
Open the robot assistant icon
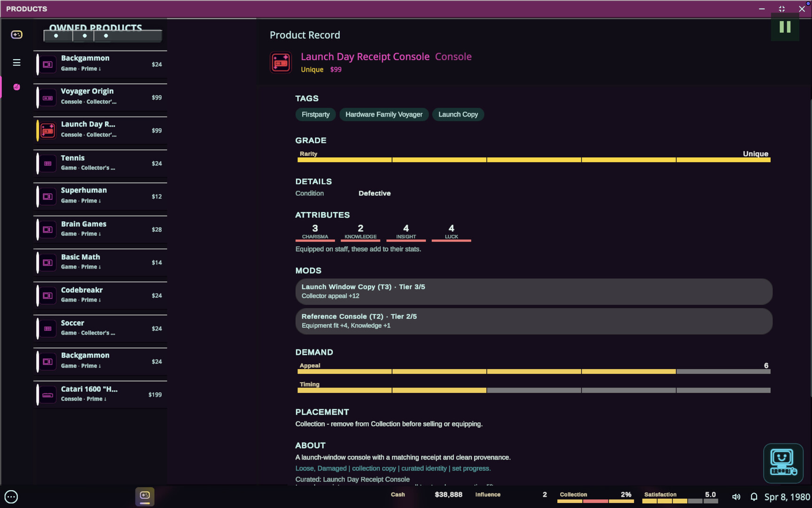tap(783, 463)
